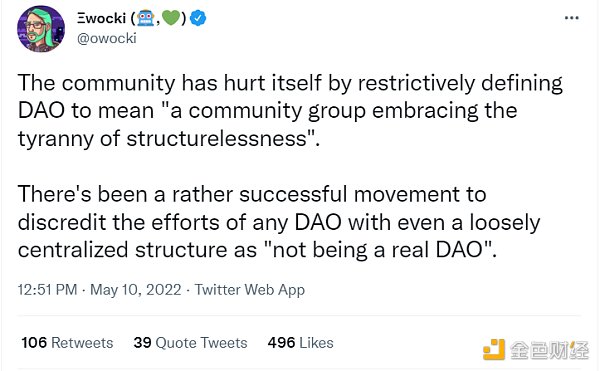The image size is (600, 371).
Task: Click the blue verified badge
Action: pos(198,18)
